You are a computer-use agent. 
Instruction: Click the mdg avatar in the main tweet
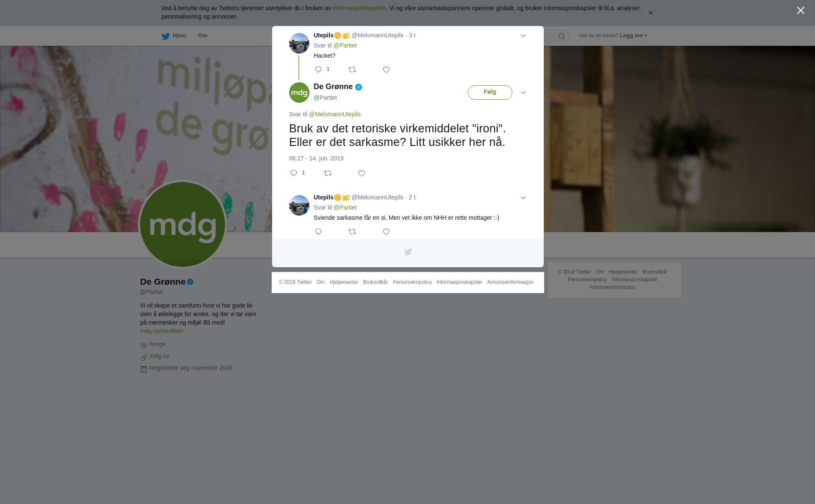tap(299, 92)
